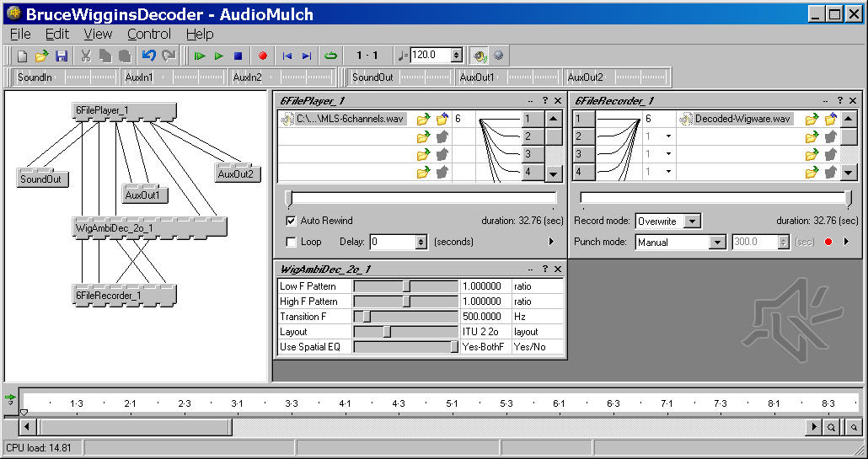Browse file for 6FileRecorder row 2
This screenshot has width=868, height=459.
click(812, 136)
